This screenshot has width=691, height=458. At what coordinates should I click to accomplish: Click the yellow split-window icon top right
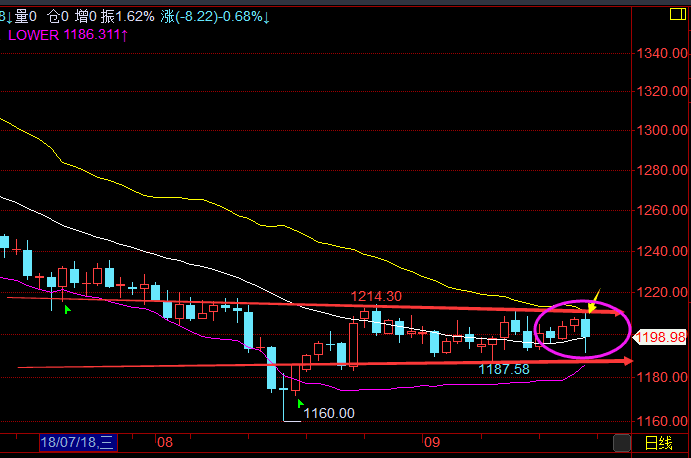(x=677, y=14)
